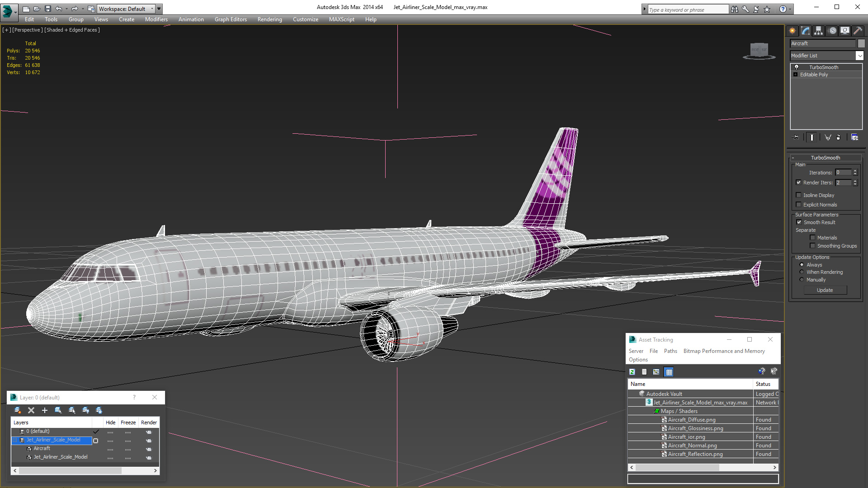Click Open file icon in quick toolbar
868x488 pixels.
click(x=37, y=9)
